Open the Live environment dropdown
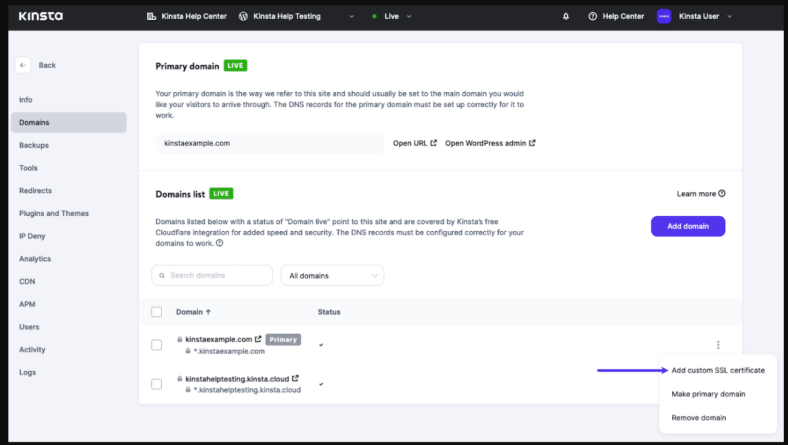Image resolution: width=788 pixels, height=445 pixels. coord(409,16)
